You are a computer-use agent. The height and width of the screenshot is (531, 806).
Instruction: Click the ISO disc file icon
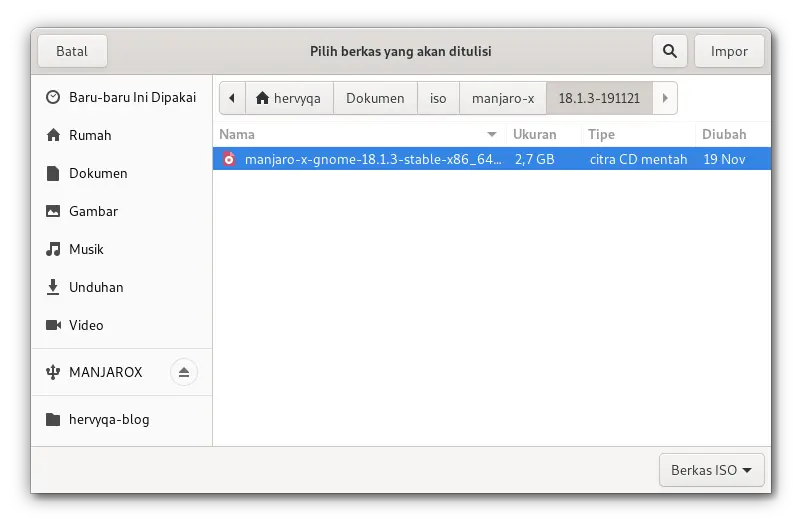pyautogui.click(x=230, y=159)
